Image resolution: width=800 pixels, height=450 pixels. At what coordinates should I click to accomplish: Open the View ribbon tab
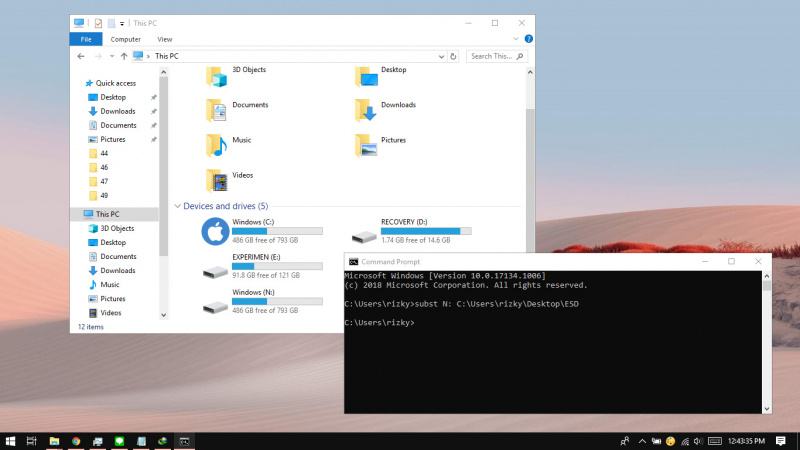164,39
